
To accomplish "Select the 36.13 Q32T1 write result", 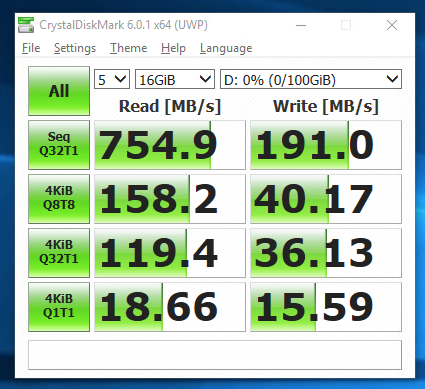I will click(326, 253).
